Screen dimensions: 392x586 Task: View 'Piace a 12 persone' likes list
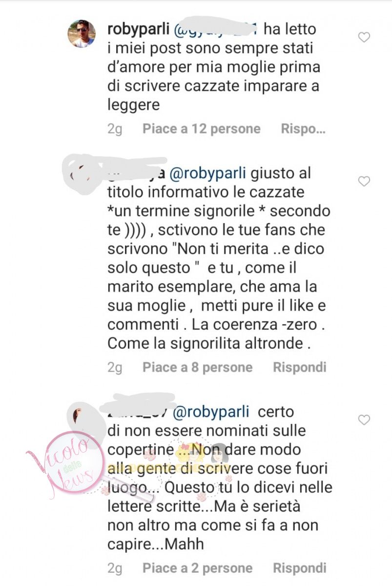click(202, 129)
